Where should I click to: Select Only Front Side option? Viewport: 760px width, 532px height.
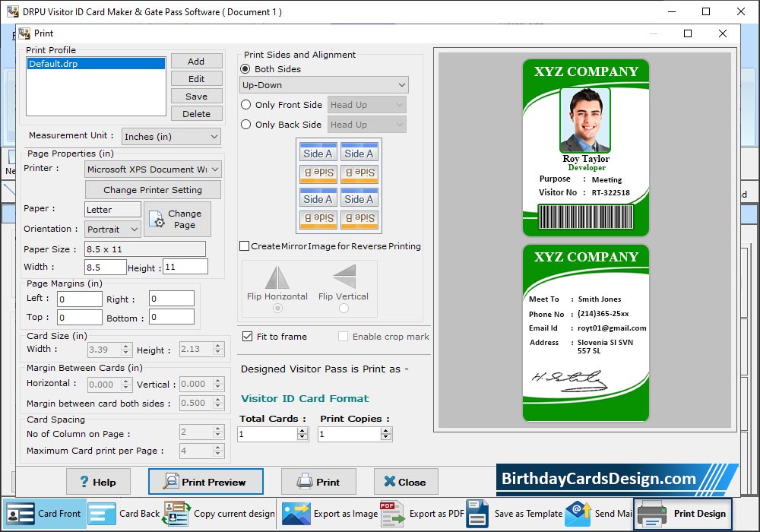tap(245, 105)
